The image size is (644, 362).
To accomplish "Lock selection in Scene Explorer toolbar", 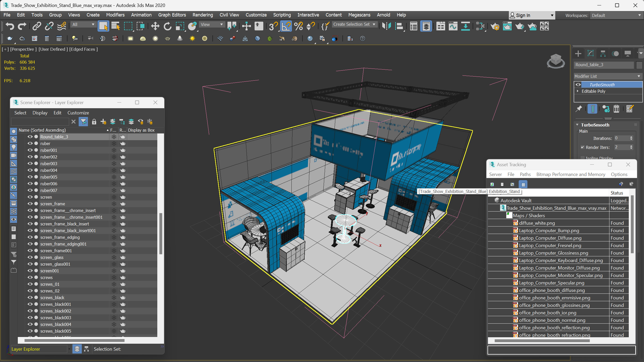I will pos(94,122).
